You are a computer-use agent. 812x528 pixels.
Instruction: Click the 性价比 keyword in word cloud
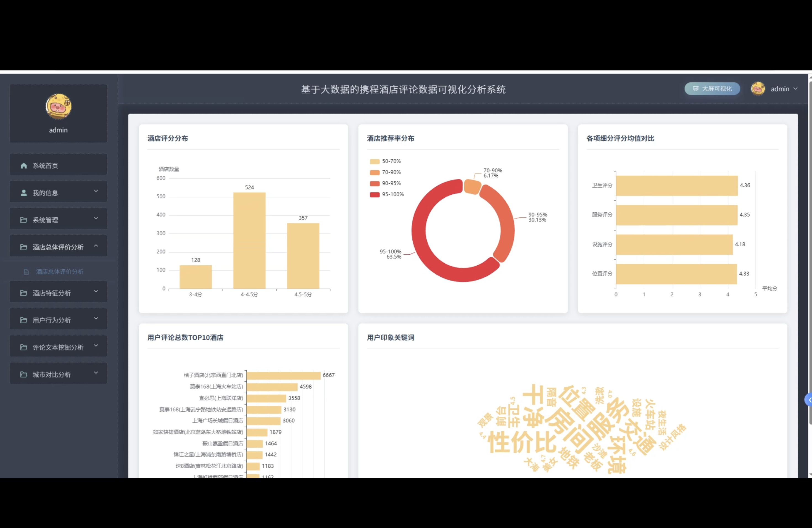[522, 442]
